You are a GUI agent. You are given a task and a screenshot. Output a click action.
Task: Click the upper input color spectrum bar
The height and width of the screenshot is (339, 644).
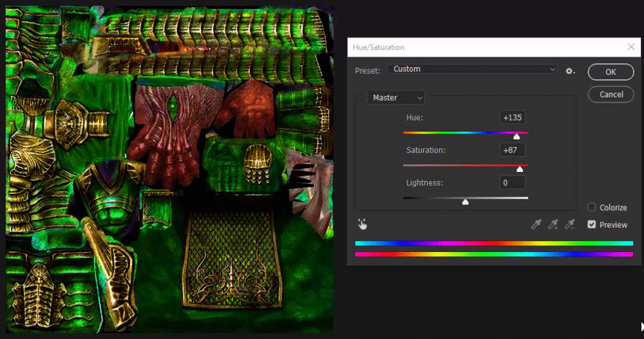(494, 243)
